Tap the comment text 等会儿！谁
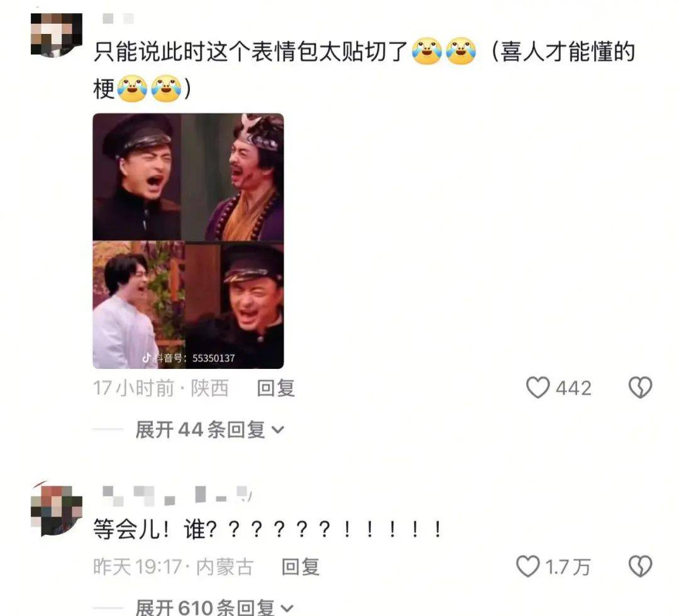This screenshot has height=616, width=679. [x=150, y=529]
